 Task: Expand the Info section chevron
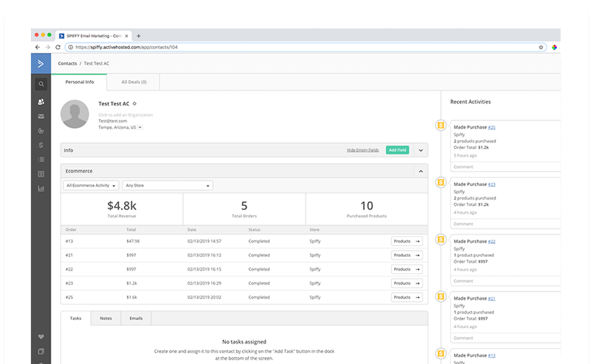[421, 150]
